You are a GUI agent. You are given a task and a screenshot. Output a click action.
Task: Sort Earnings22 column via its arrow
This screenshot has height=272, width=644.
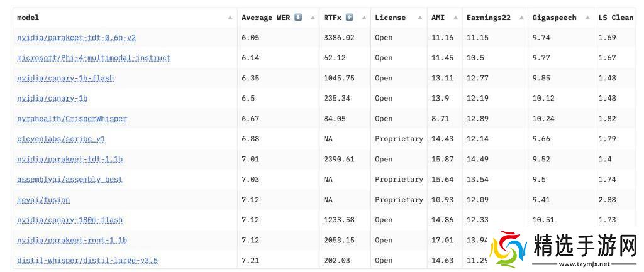coord(520,18)
